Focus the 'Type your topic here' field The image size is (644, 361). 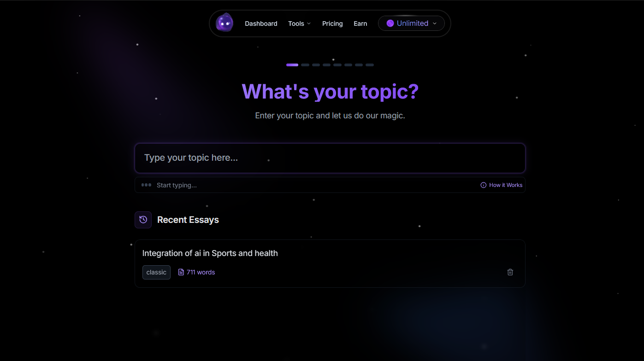pos(330,158)
